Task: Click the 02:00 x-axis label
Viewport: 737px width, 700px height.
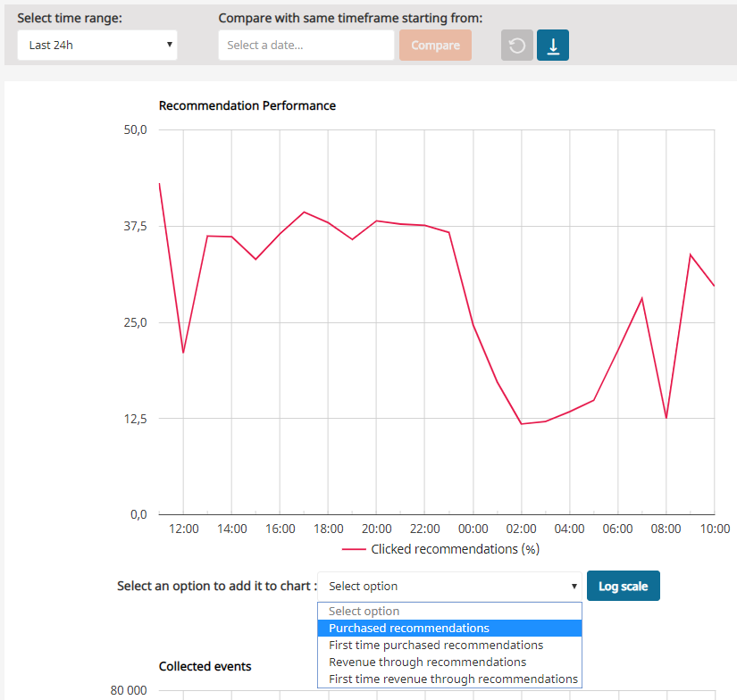Action: click(x=521, y=529)
